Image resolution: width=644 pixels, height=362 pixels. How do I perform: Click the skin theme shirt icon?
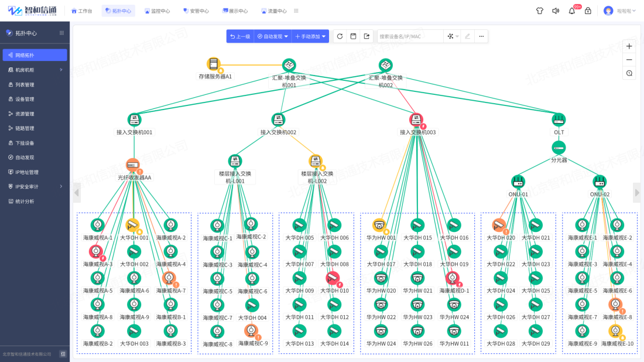[540, 11]
